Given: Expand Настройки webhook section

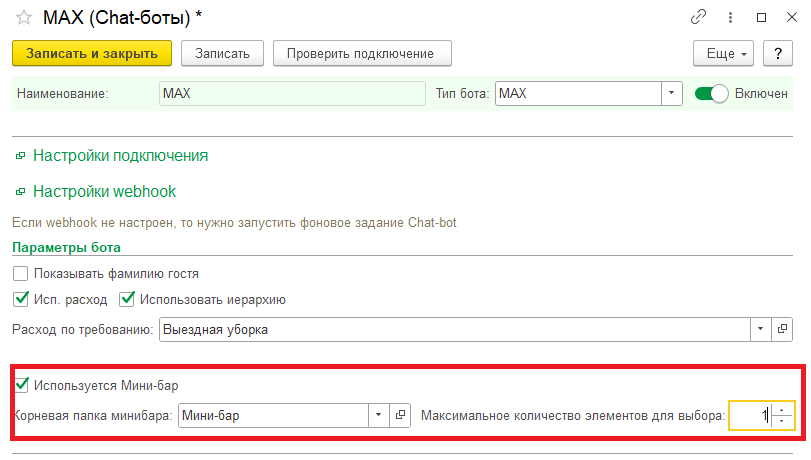Looking at the screenshot, I should [x=104, y=191].
